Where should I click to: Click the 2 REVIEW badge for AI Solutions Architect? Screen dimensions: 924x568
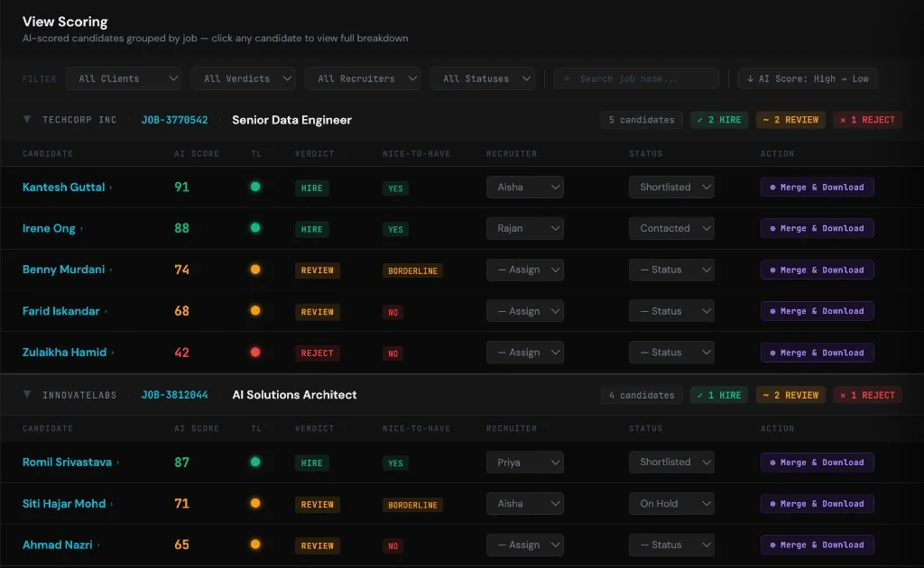pos(790,395)
